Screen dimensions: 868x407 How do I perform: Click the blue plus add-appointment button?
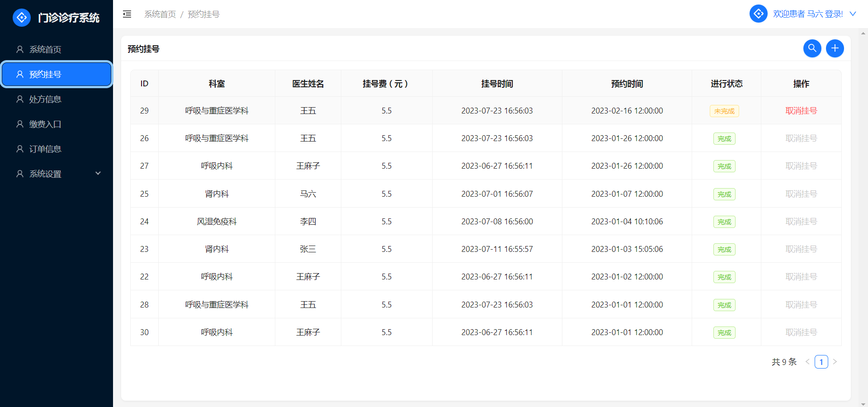(835, 48)
